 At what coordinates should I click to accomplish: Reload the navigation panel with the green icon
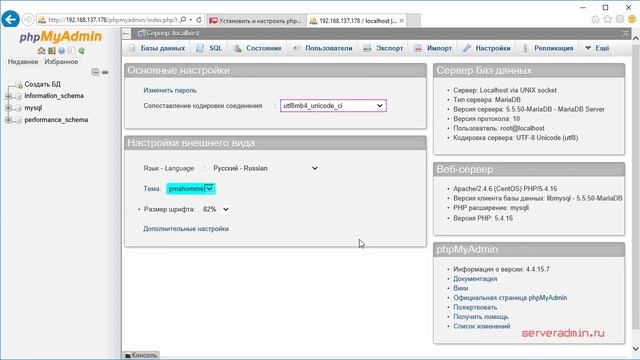click(x=82, y=51)
